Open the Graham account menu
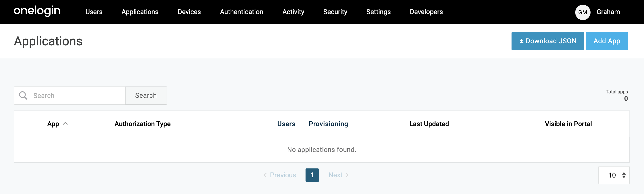The height and width of the screenshot is (194, 644). [x=608, y=12]
